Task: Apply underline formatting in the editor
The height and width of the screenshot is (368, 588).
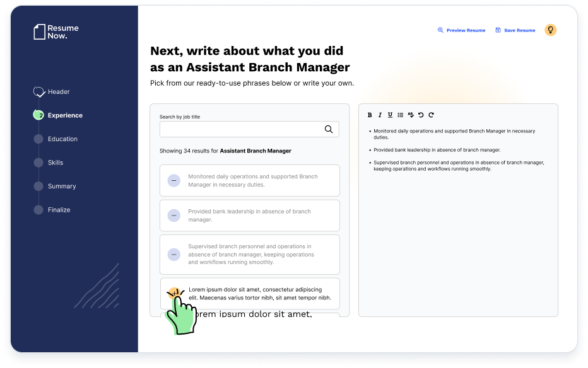Action: [390, 115]
